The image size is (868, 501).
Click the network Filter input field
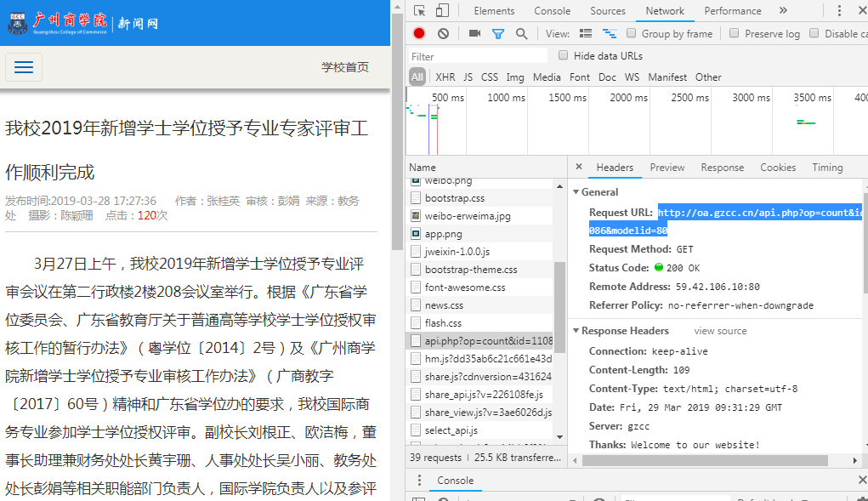(478, 56)
